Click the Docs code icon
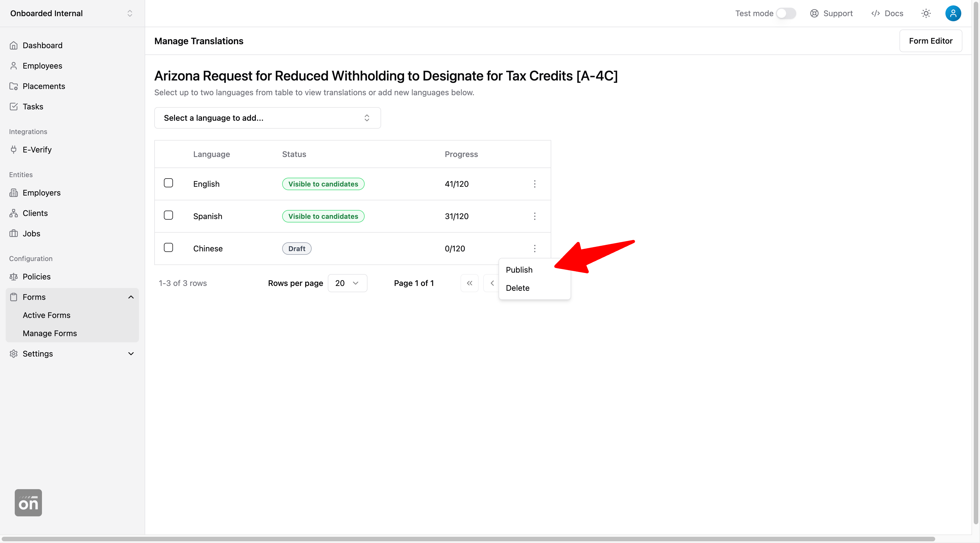Viewport: 980px width, 543px height. (x=875, y=13)
